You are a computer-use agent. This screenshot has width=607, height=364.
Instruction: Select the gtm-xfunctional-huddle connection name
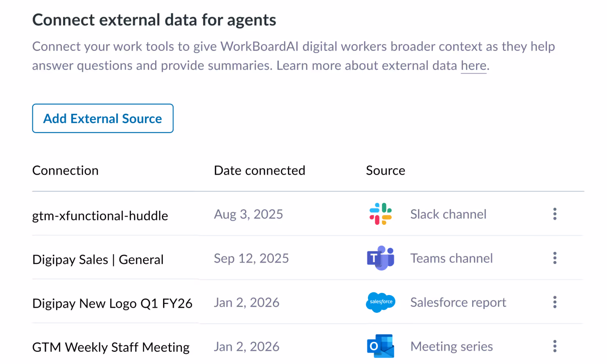tap(100, 215)
